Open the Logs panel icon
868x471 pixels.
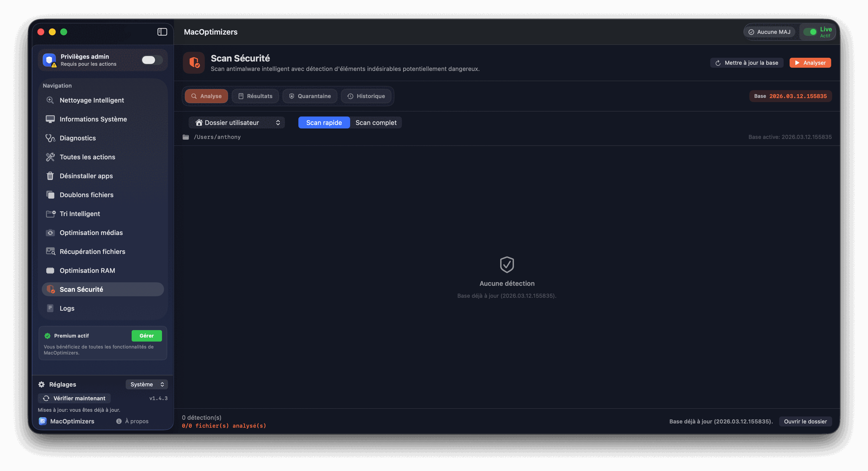click(x=50, y=308)
